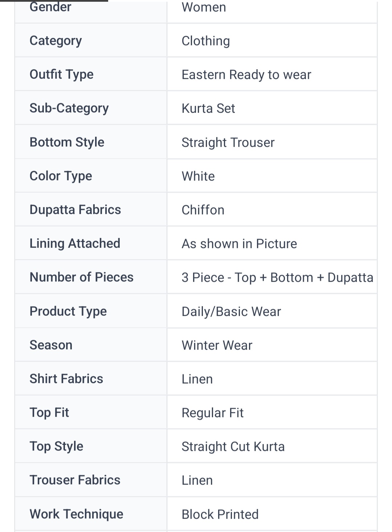Click the Shirt Fabrics label

pyautogui.click(x=66, y=379)
